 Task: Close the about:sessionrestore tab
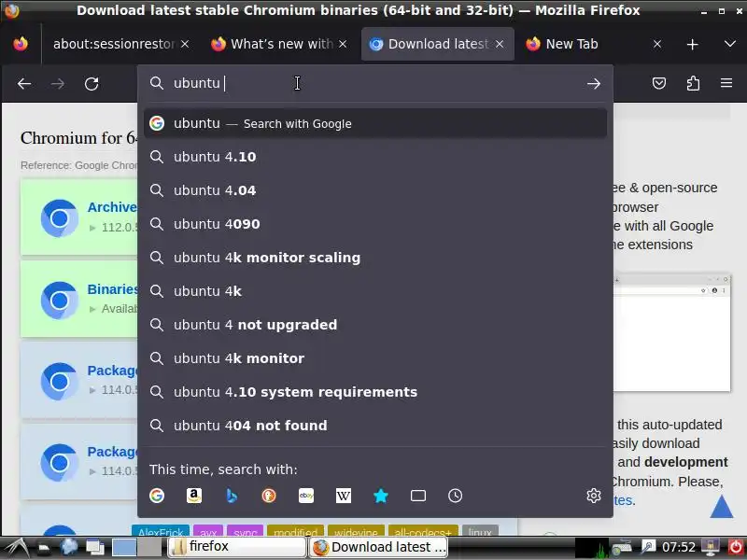point(185,44)
